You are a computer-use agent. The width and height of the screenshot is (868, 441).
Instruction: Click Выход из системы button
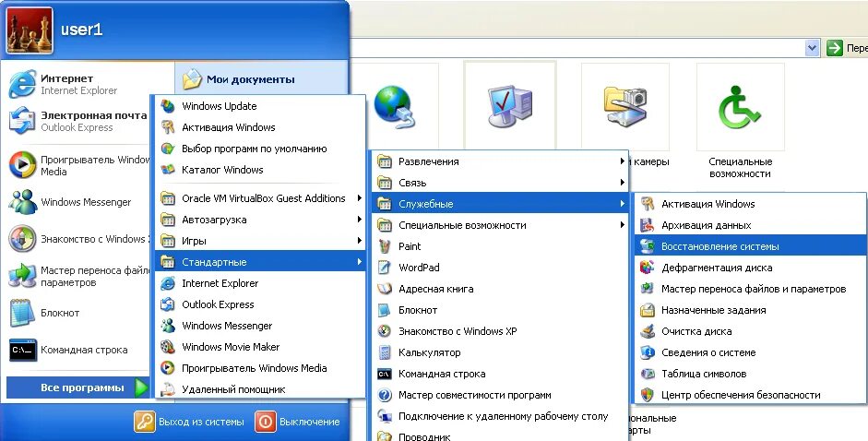(189, 422)
